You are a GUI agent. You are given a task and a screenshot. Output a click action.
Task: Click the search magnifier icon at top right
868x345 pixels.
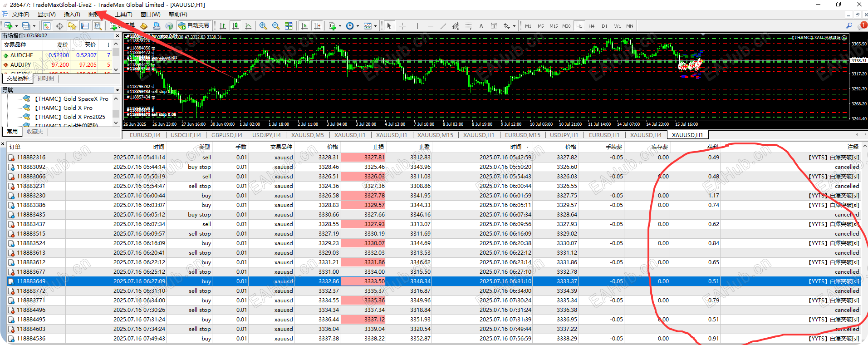849,26
